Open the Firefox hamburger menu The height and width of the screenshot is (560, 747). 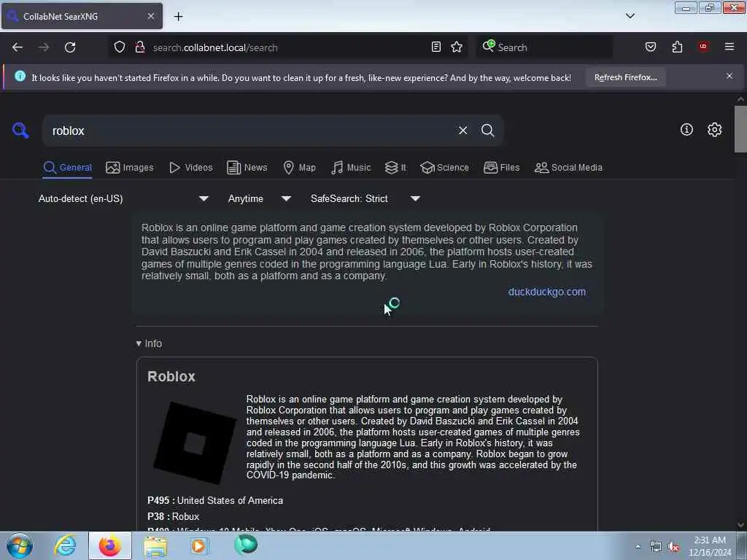(729, 47)
